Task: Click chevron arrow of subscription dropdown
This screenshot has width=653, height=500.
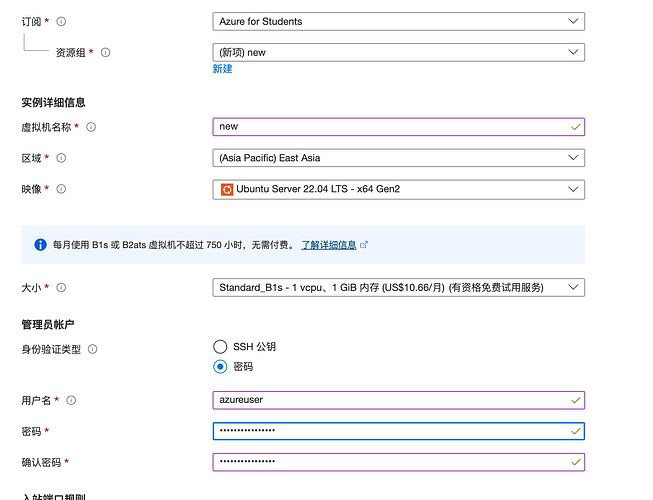Action: (x=573, y=21)
